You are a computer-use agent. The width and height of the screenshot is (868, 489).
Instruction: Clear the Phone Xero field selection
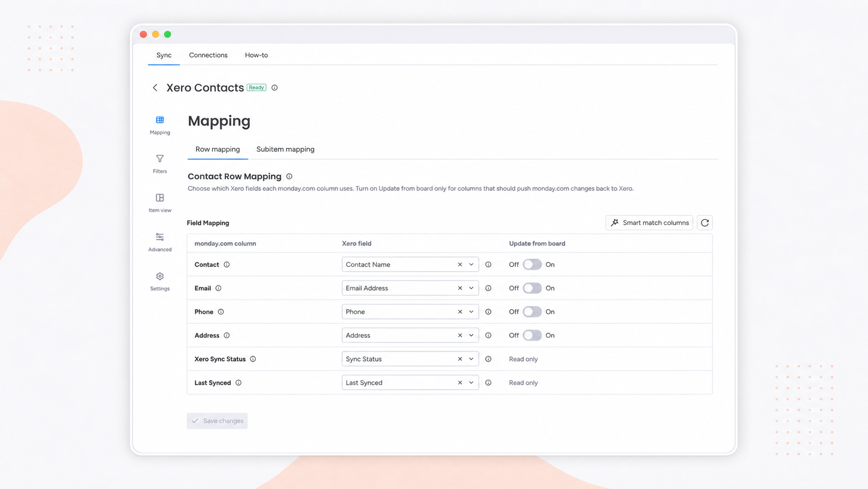[x=460, y=312]
